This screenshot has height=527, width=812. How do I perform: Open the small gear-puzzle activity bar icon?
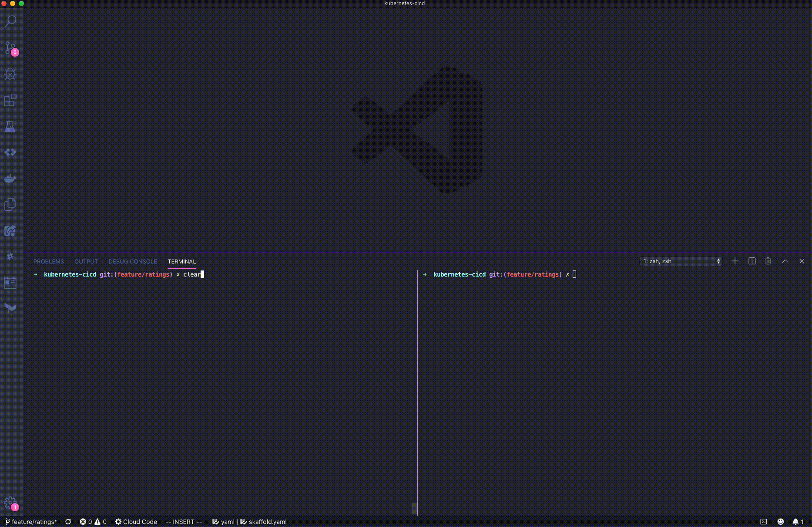[x=10, y=257]
